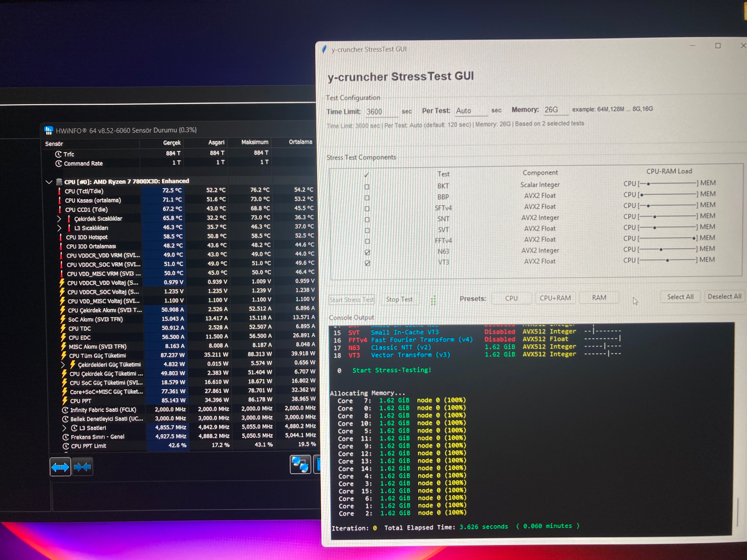This screenshot has height=560, width=747.
Task: Click the lightning icon of CPU TDC
Action: [x=63, y=328]
